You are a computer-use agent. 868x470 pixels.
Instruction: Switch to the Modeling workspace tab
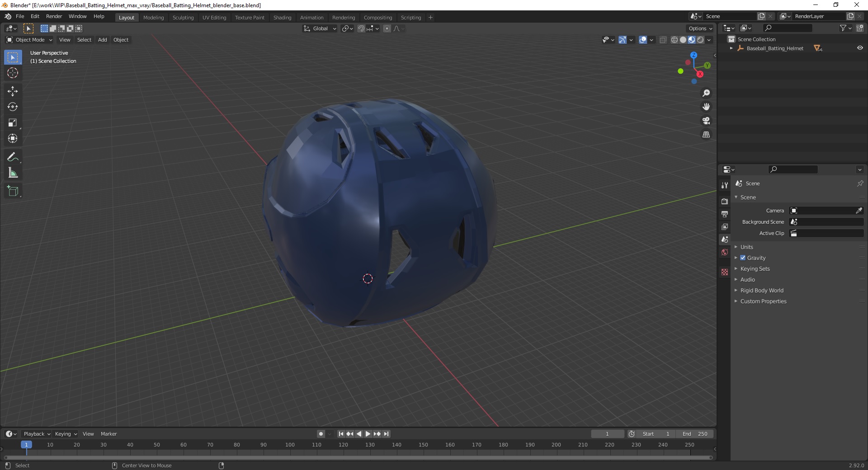tap(153, 18)
